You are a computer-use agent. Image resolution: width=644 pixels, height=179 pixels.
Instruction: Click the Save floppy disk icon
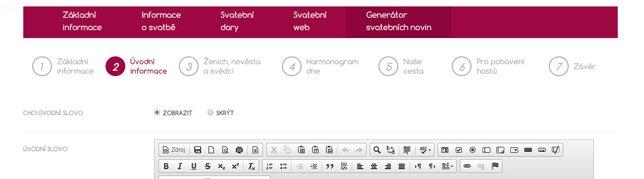[x=197, y=150]
